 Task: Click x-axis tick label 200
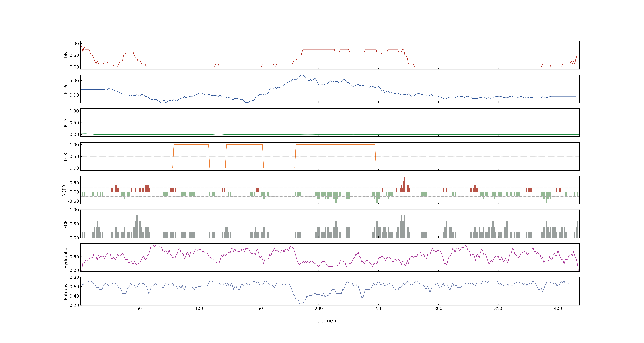pos(318,309)
